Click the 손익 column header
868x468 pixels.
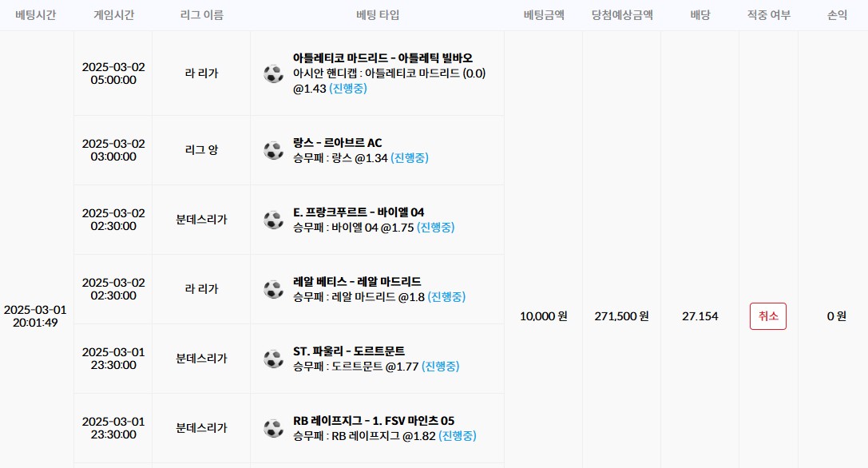[x=837, y=15]
